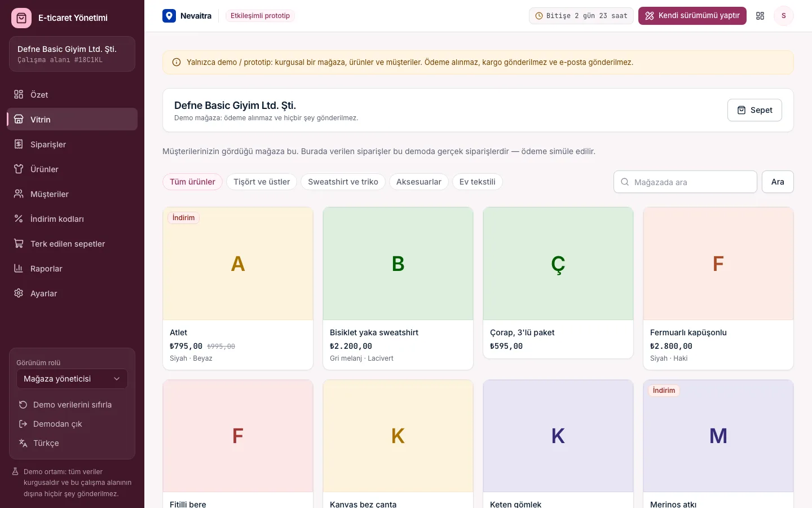This screenshot has width=812, height=508.
Task: Click the flask icon beside demo notice
Action: [16, 471]
